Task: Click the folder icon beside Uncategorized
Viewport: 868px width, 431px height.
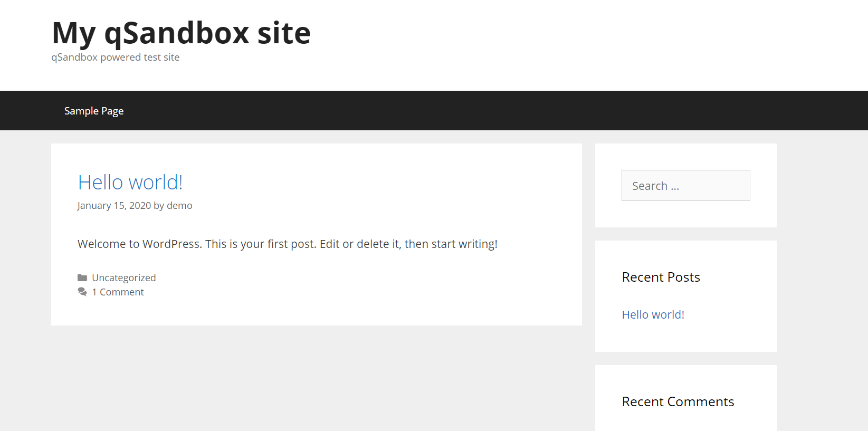Action: click(82, 278)
